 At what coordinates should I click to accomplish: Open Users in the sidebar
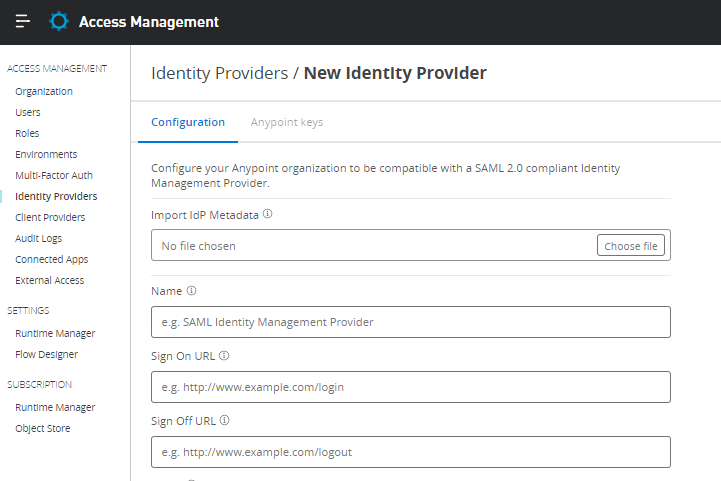pyautogui.click(x=28, y=112)
